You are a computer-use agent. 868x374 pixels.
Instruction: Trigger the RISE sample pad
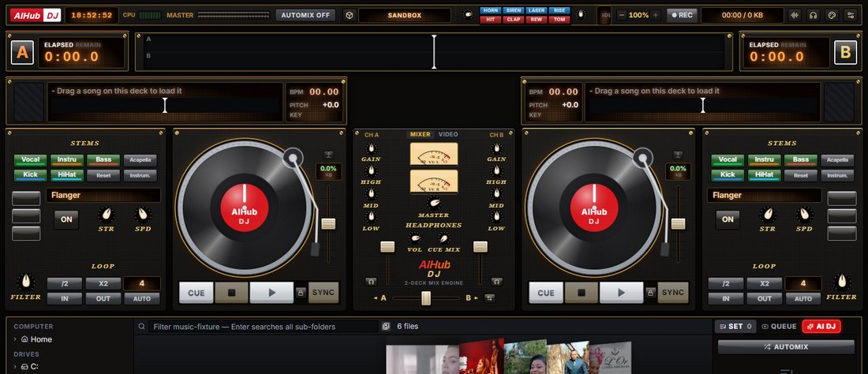(559, 10)
